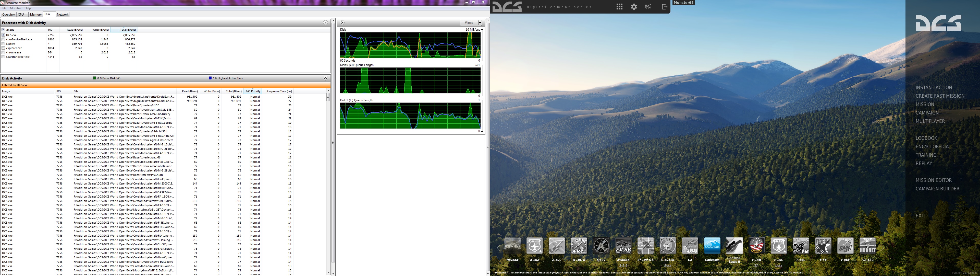The height and width of the screenshot is (276, 980).
Task: Open MULTIPLAYER in DCS menu
Action: click(930, 121)
